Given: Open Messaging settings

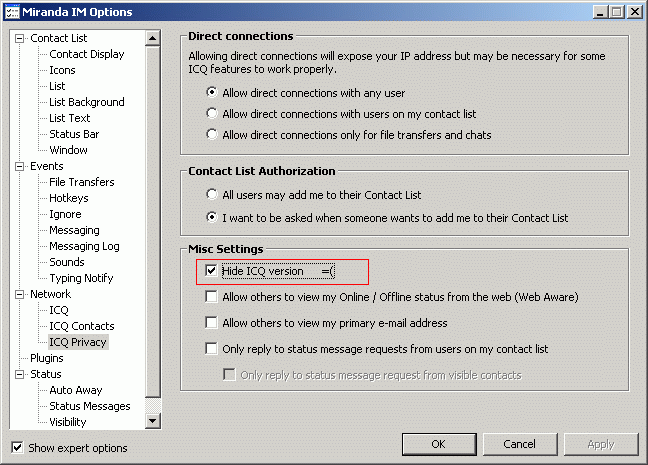Looking at the screenshot, I should click(x=74, y=230).
